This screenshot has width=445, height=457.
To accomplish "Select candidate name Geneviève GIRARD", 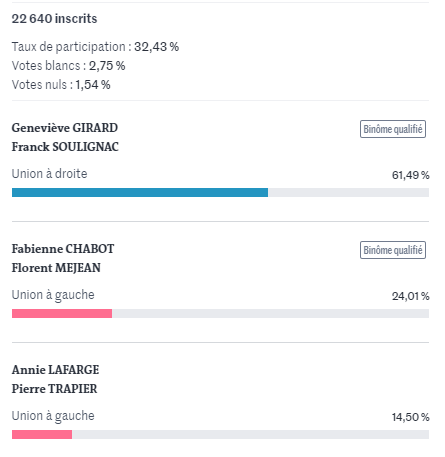I will point(65,128).
